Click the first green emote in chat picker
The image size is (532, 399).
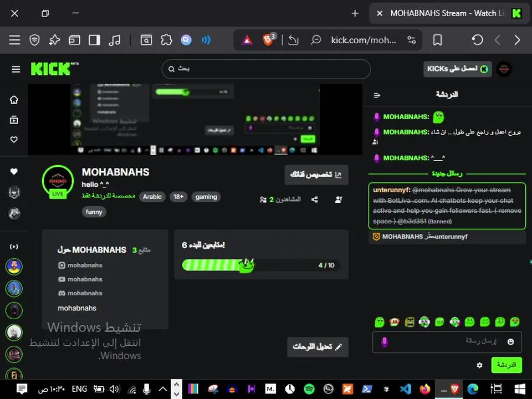(379, 321)
